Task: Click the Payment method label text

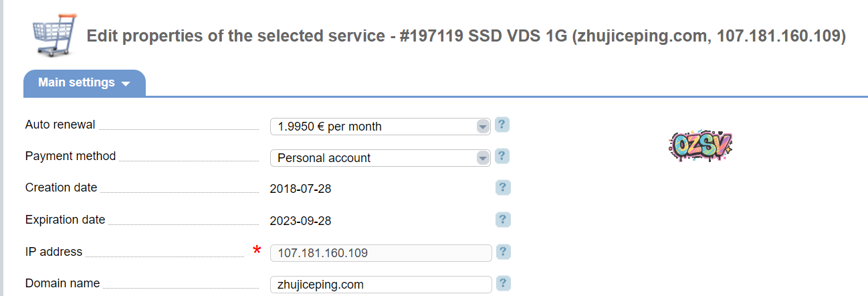Action: 70,156
